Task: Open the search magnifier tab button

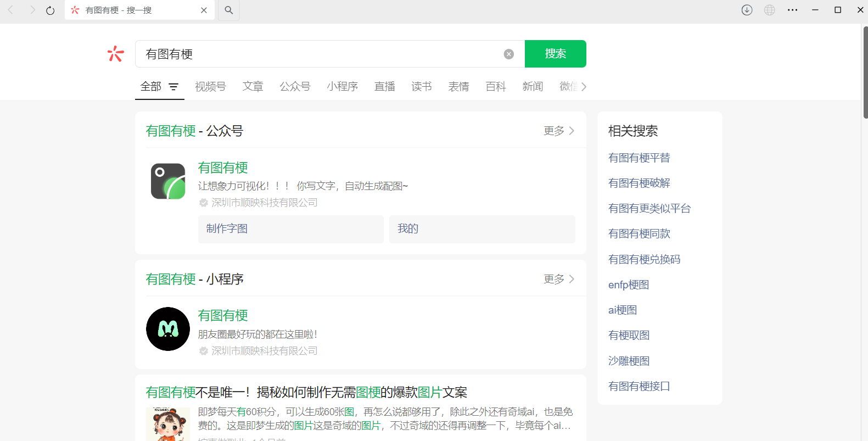Action: [x=229, y=10]
